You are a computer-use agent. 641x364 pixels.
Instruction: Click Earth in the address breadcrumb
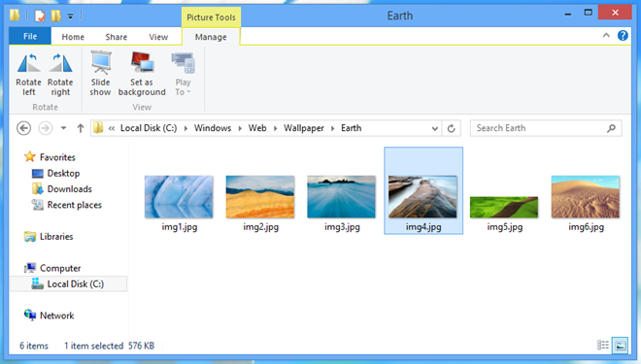click(352, 128)
